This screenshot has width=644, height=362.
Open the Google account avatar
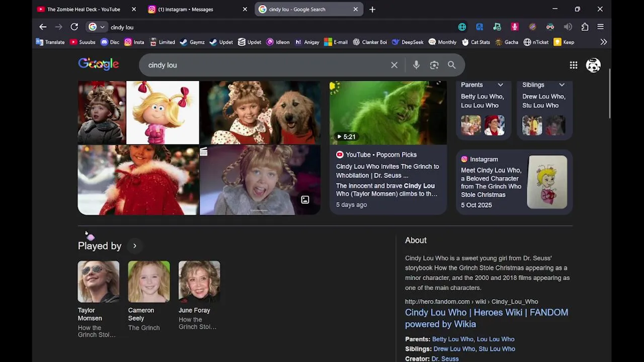[x=593, y=65]
